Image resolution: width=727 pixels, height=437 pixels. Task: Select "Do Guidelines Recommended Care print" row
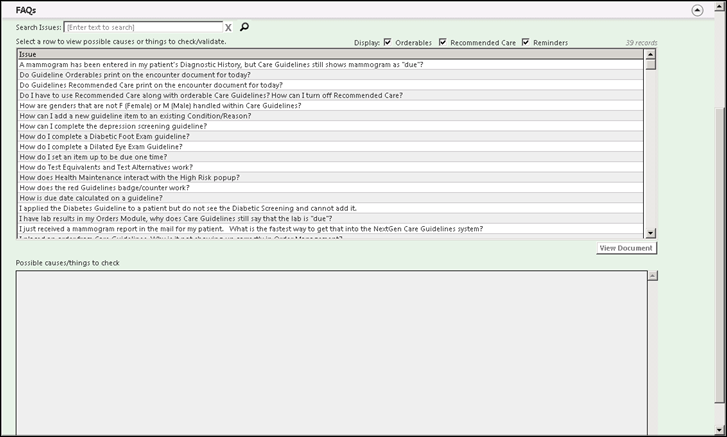tap(331, 85)
